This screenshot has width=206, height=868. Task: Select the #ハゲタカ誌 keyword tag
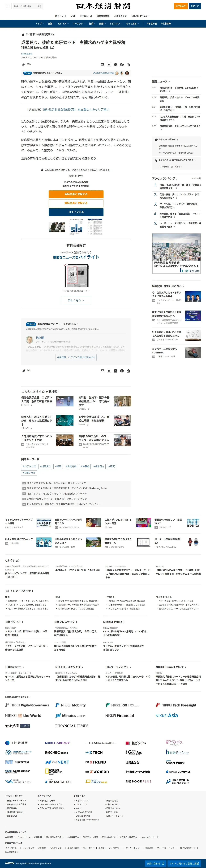coord(29,466)
